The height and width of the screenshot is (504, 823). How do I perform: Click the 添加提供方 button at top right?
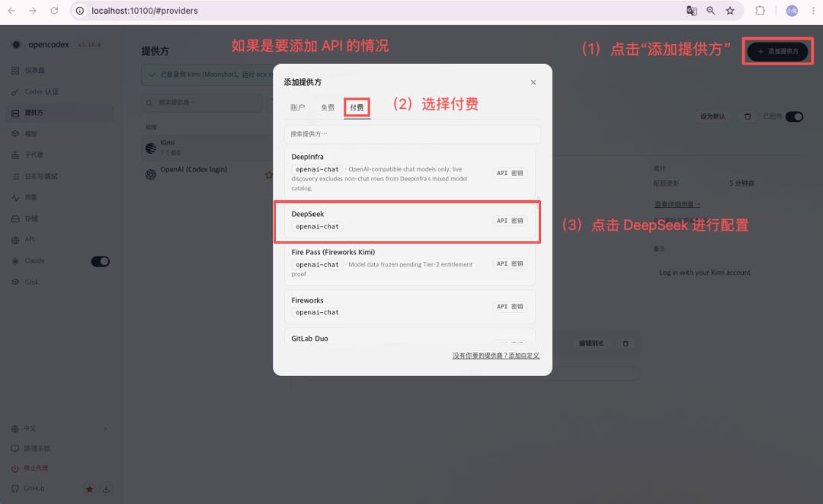point(777,51)
